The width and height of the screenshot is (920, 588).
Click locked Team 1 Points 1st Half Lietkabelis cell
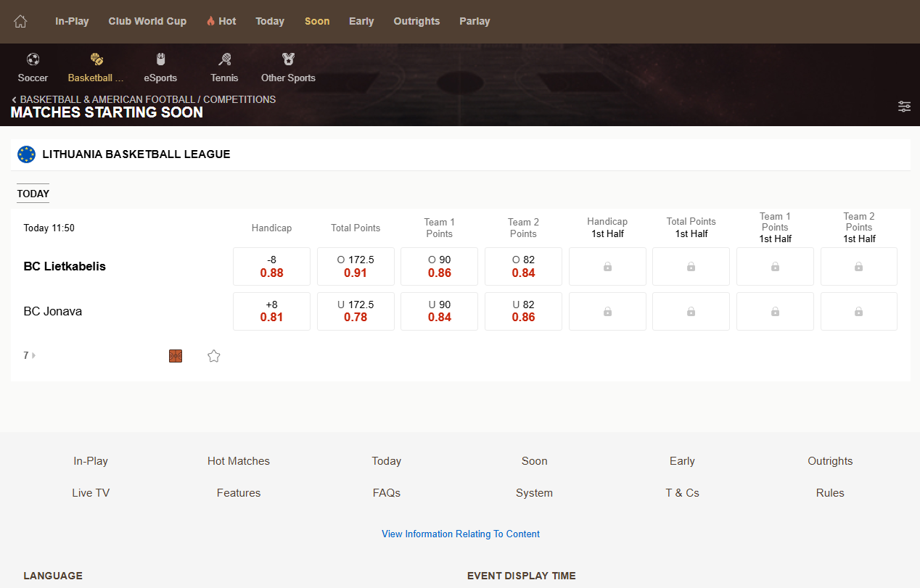775,267
